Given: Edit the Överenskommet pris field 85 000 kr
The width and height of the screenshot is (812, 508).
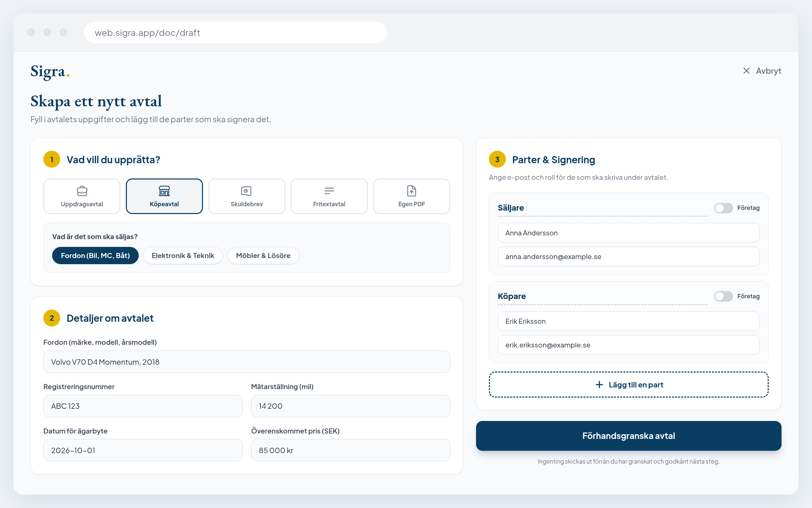Looking at the screenshot, I should point(351,450).
